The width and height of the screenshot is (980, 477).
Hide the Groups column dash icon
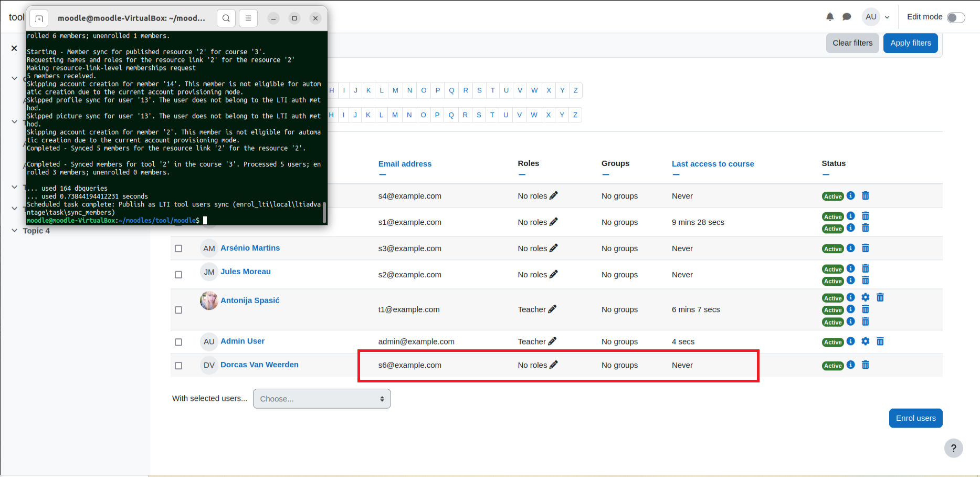(x=606, y=174)
